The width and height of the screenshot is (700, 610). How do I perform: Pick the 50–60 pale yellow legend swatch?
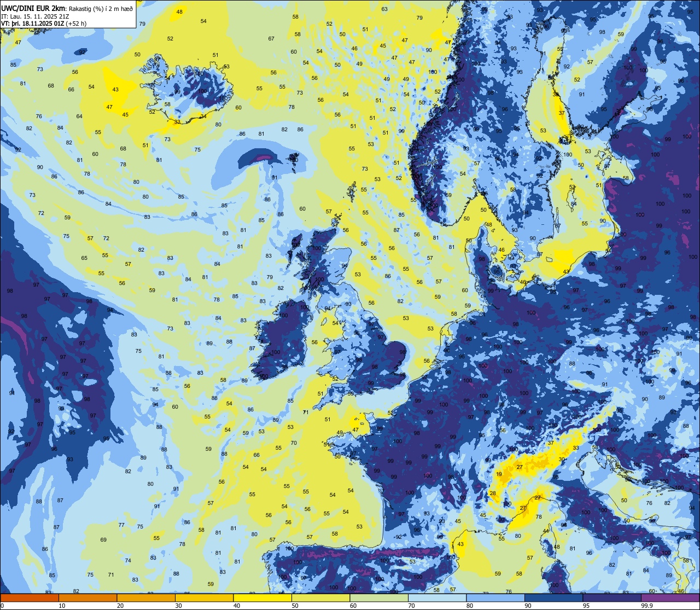pyautogui.click(x=320, y=598)
